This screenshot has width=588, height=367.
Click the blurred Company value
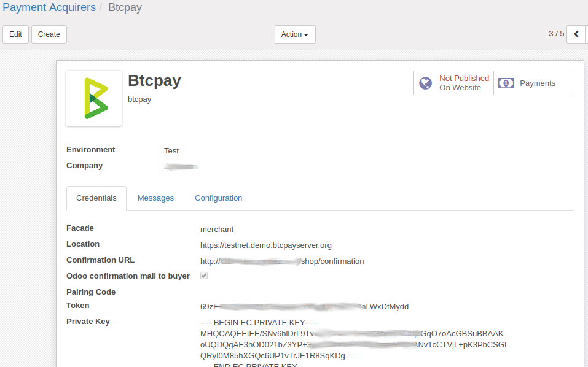click(x=181, y=167)
